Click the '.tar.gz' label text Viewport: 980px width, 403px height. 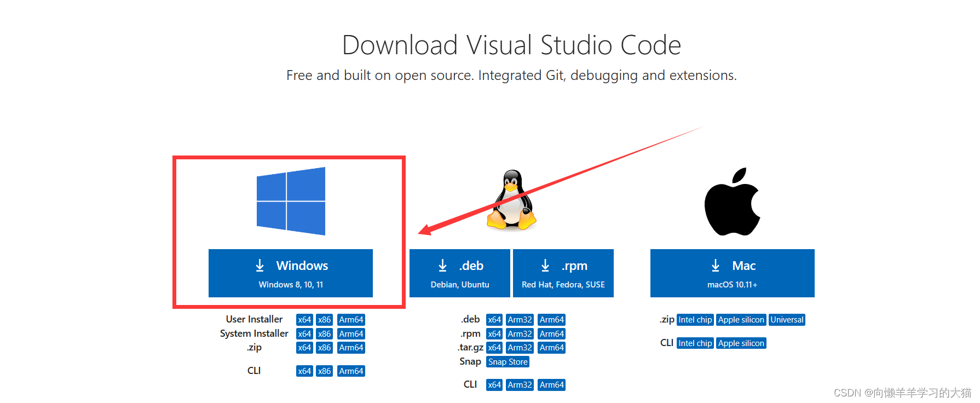click(470, 347)
